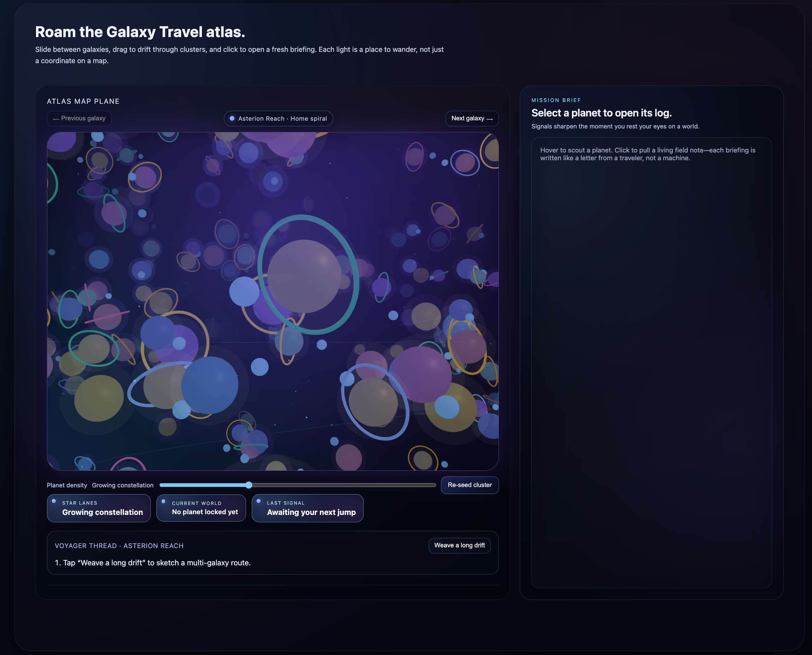Click the dot indicator in galaxy pill
Screen dimensions: 812x655
point(232,119)
